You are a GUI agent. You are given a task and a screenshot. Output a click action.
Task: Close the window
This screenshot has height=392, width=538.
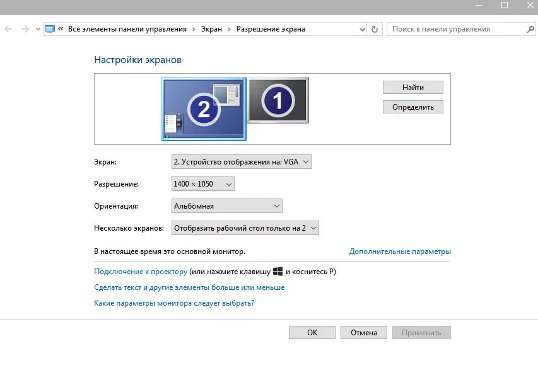click(530, 5)
